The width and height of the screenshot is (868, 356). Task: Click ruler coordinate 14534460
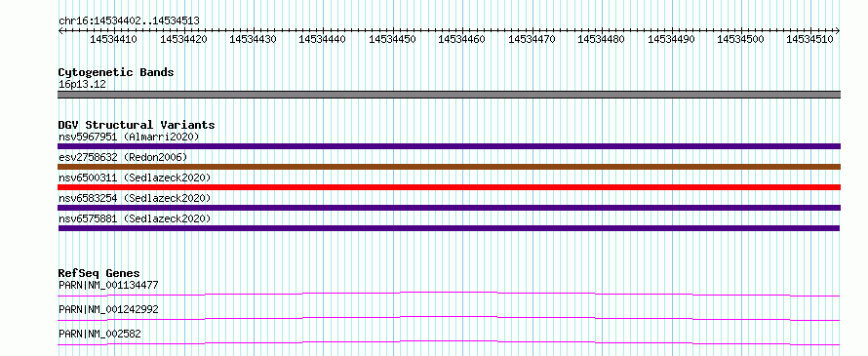click(x=461, y=39)
